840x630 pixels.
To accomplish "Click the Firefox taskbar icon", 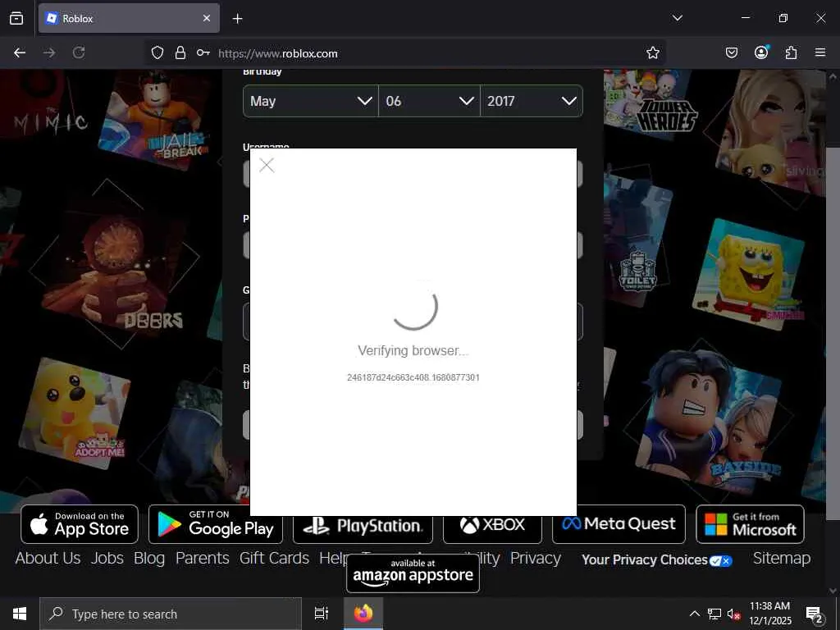I will point(363,614).
